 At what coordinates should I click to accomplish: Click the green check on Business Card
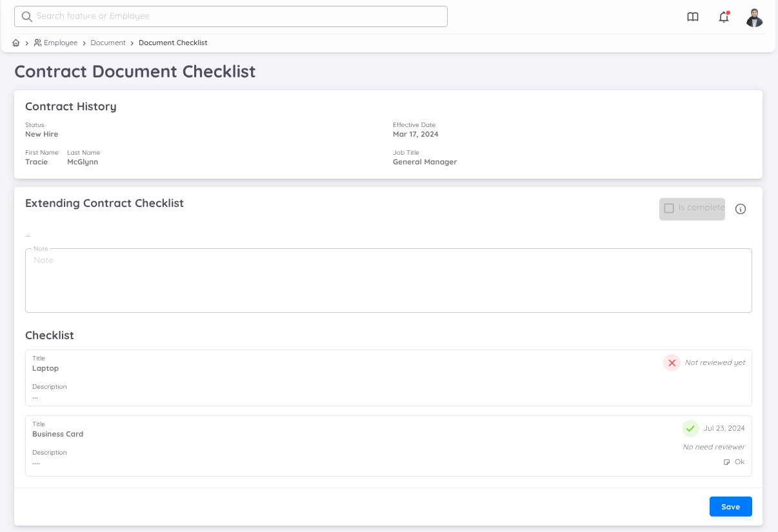[x=690, y=428]
